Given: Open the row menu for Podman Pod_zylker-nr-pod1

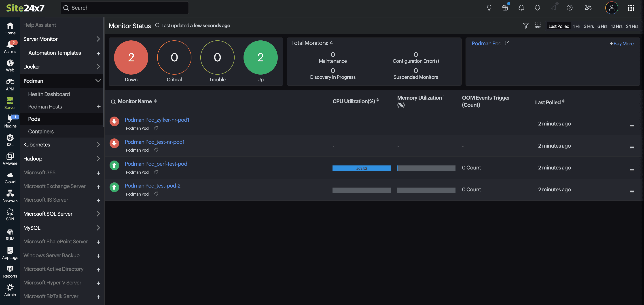Looking at the screenshot, I should tap(632, 125).
